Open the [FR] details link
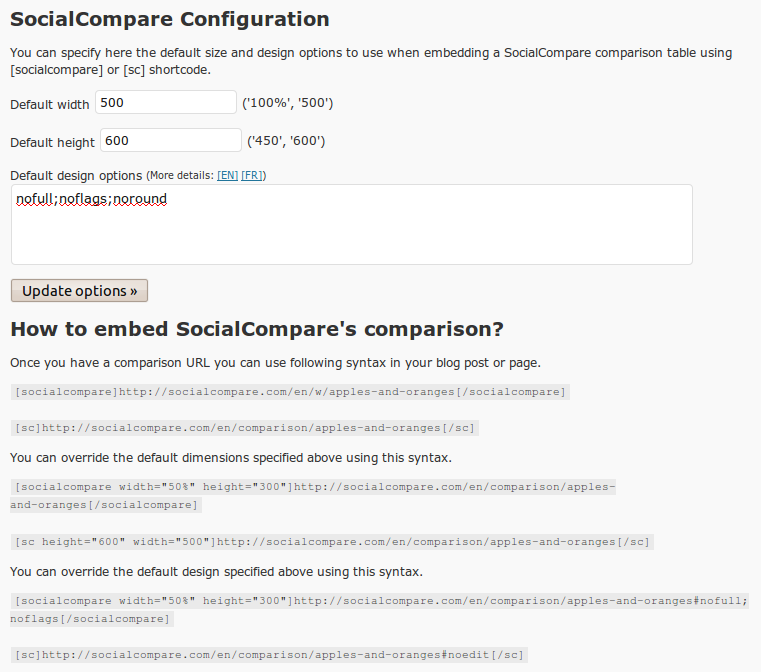This screenshot has width=761, height=672. click(x=251, y=175)
